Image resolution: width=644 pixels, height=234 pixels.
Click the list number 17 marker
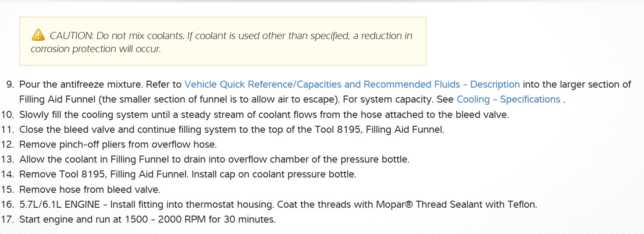(7, 220)
